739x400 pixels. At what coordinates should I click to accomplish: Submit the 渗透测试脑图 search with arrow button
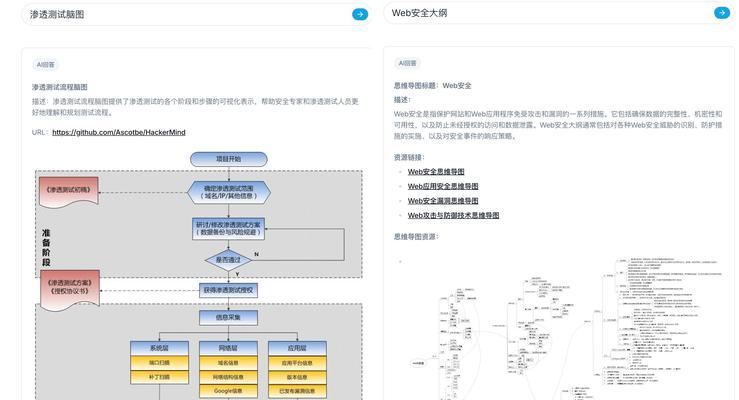tap(360, 14)
